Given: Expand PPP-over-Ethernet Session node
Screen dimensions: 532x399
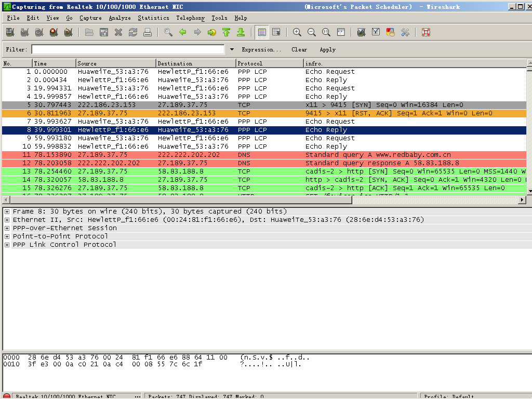Looking at the screenshot, I should coord(7,228).
